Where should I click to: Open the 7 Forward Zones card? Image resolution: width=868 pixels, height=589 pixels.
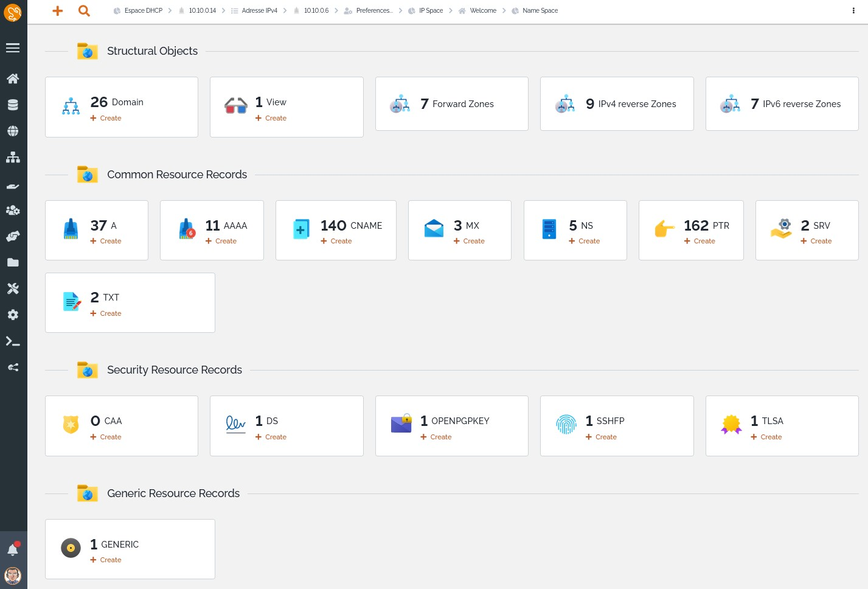pos(451,104)
